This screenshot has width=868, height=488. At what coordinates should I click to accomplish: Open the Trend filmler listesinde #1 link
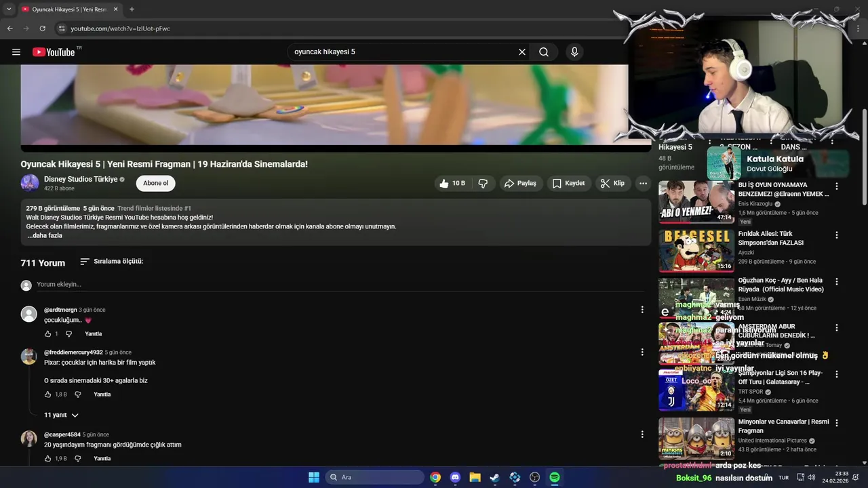tap(154, 208)
